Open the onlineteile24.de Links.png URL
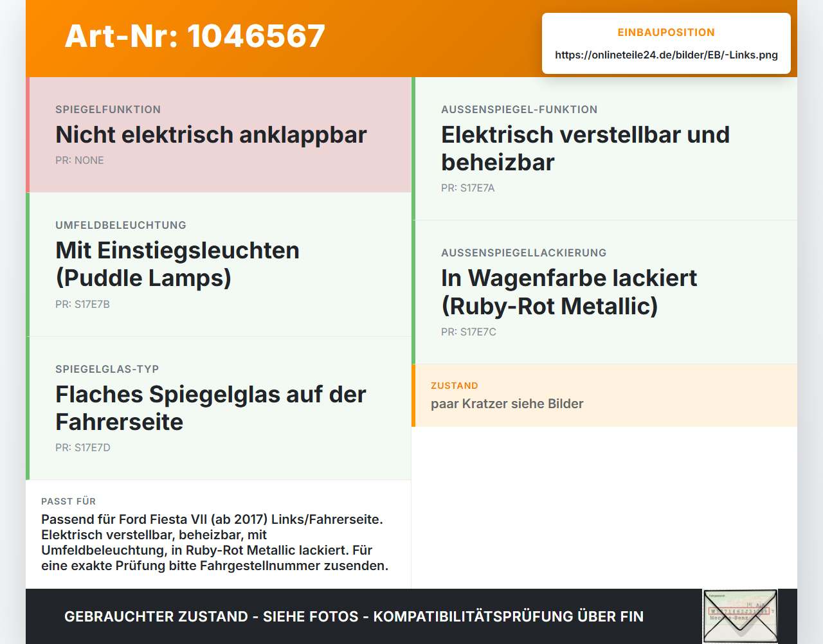 click(666, 55)
